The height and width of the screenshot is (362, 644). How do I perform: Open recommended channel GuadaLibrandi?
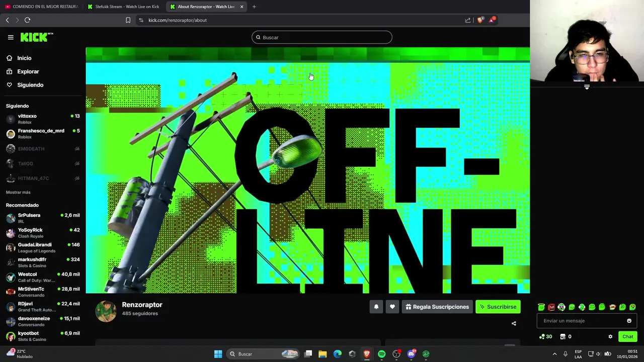pos(43,247)
